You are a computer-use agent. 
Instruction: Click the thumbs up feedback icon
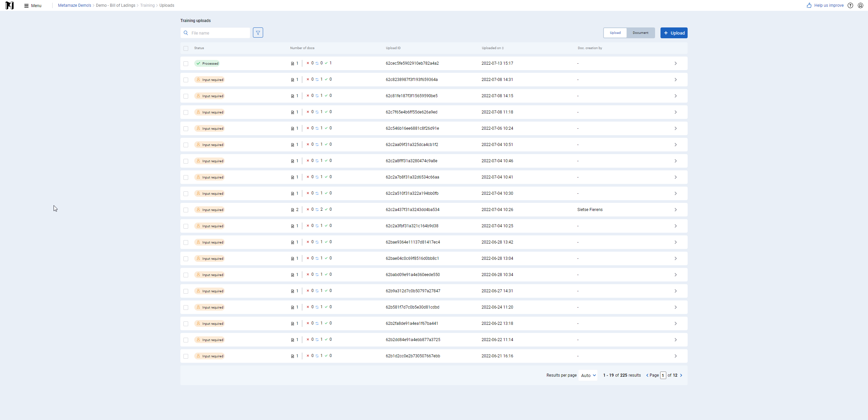(x=809, y=5)
